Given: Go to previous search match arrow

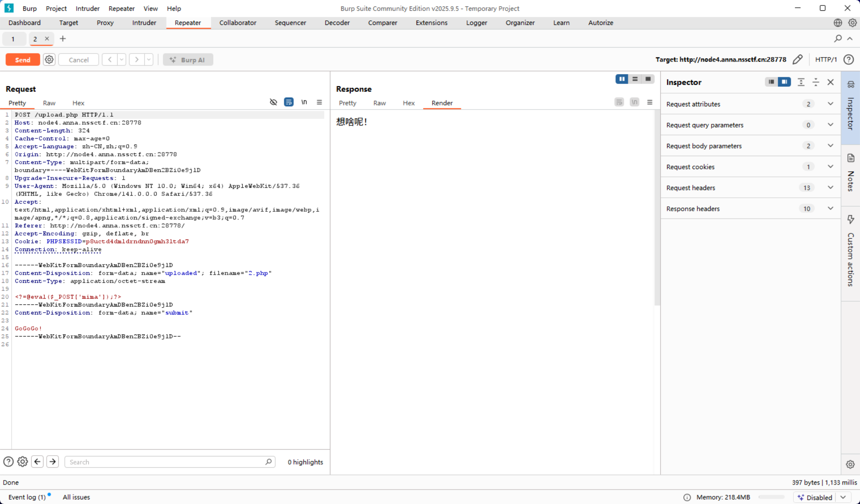Looking at the screenshot, I should (38, 461).
